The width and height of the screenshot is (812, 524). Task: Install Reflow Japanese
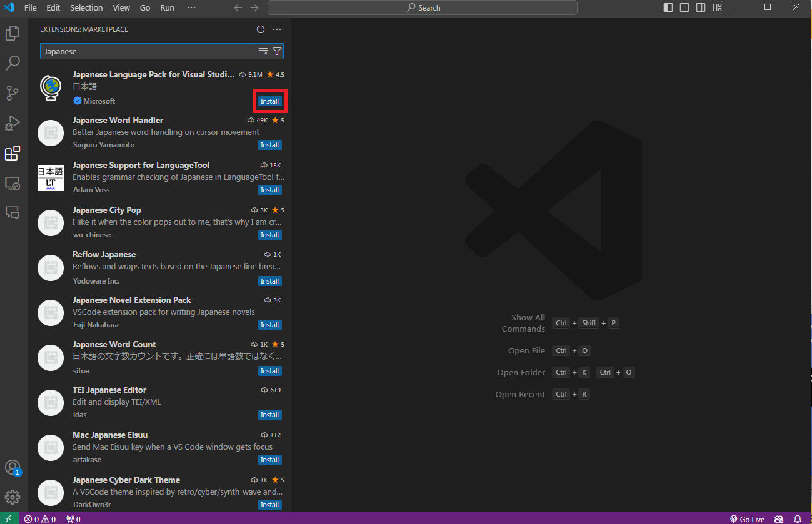269,281
